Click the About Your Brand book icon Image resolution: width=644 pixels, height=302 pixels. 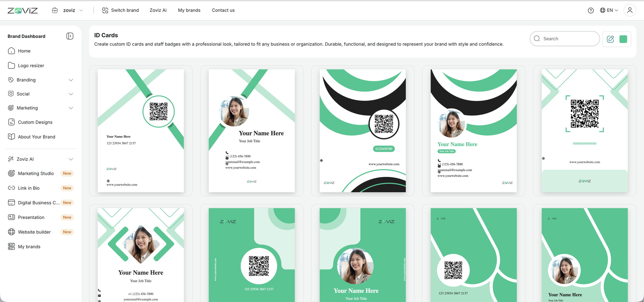pyautogui.click(x=11, y=136)
